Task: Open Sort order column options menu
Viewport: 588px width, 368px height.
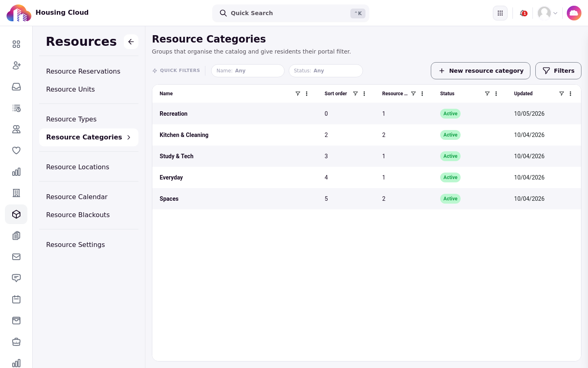Action: click(x=364, y=94)
